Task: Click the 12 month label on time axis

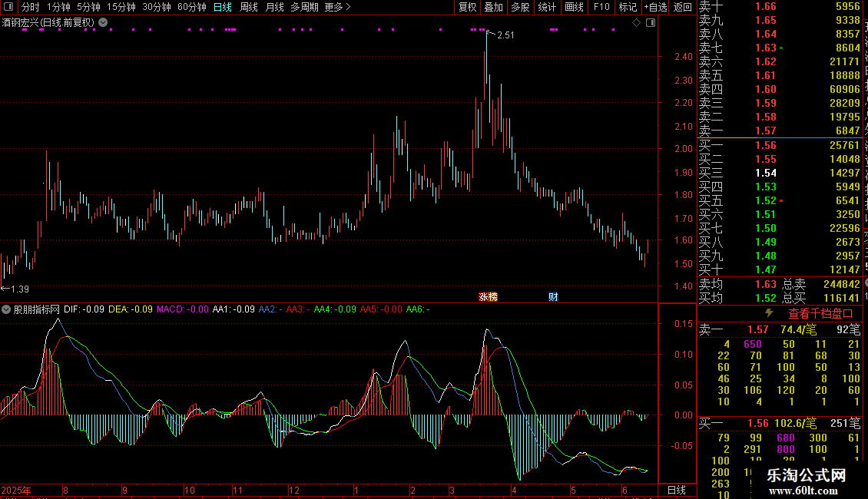Action: (x=294, y=490)
